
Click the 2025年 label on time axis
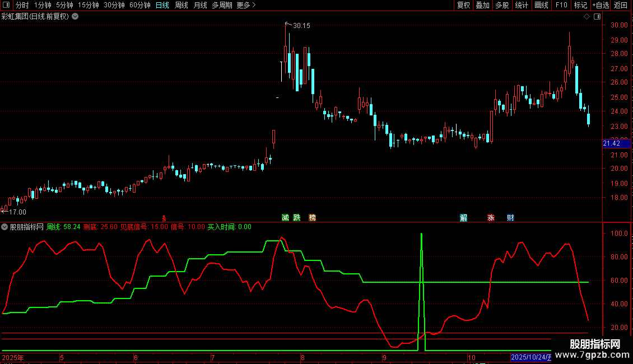(x=13, y=357)
